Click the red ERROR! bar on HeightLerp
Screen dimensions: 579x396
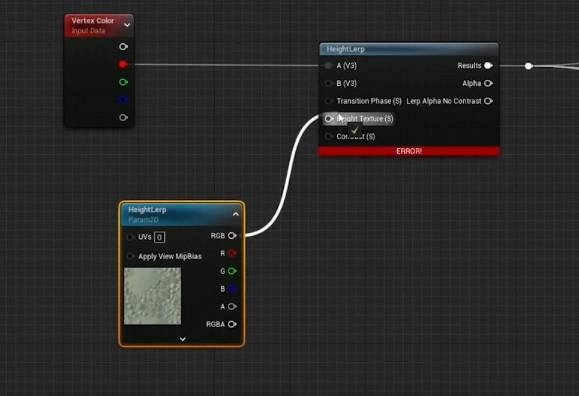409,151
